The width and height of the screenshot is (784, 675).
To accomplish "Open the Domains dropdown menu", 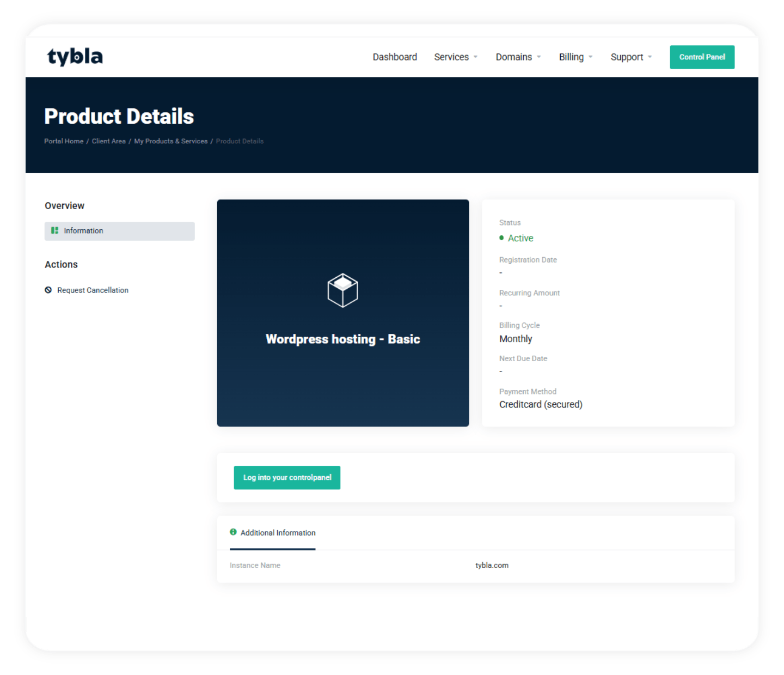I will [x=518, y=57].
